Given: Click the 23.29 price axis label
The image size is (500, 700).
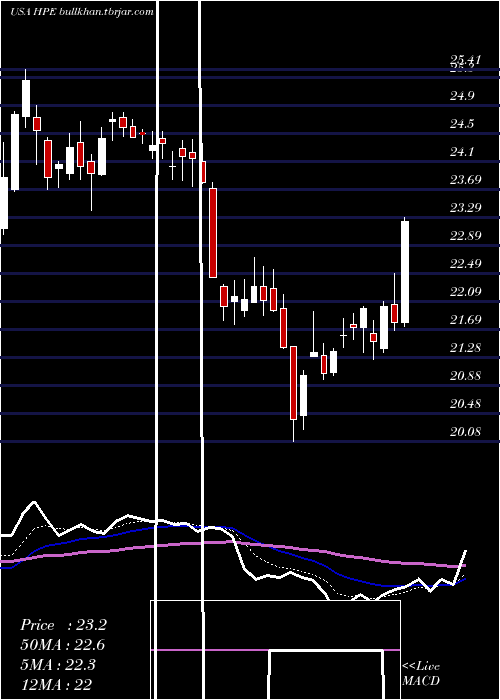Looking at the screenshot, I should [x=465, y=208].
